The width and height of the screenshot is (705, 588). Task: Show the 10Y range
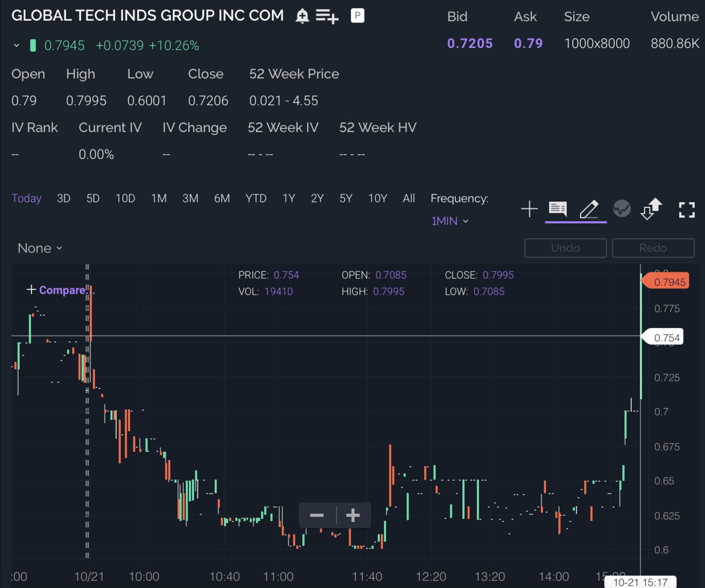tap(378, 198)
